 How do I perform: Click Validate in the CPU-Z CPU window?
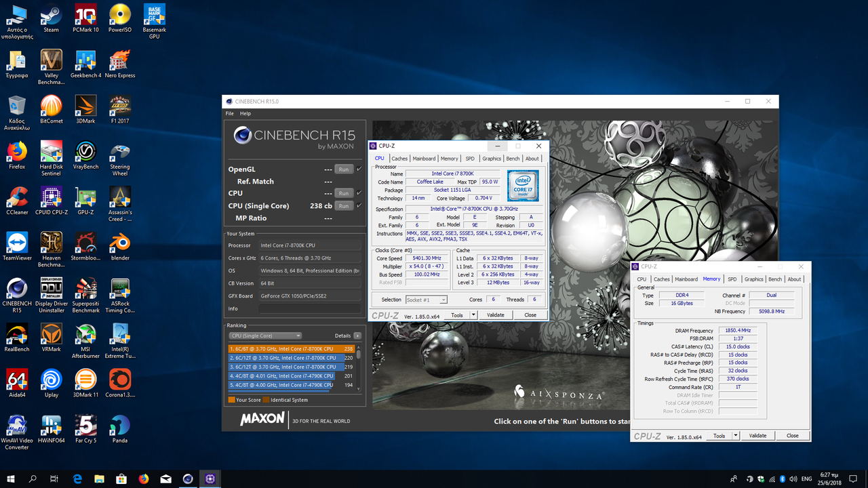click(x=496, y=314)
